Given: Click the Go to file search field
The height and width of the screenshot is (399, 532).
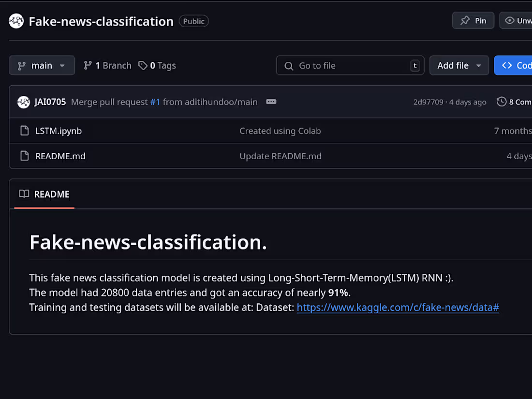Looking at the screenshot, I should click(x=350, y=65).
